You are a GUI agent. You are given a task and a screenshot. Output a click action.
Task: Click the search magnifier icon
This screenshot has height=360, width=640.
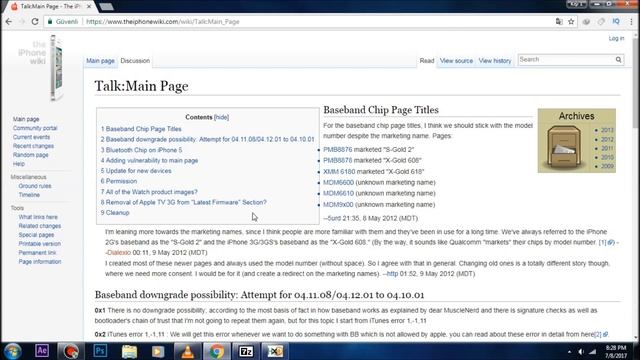tap(618, 60)
